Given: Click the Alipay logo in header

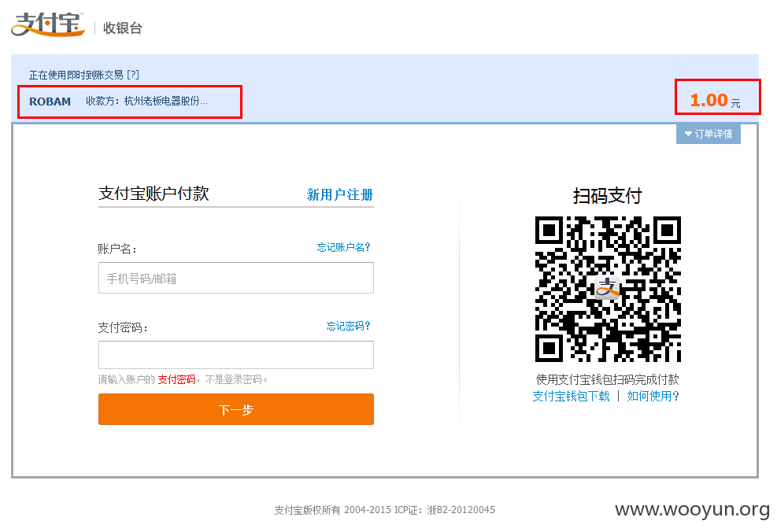Looking at the screenshot, I should 48,24.
